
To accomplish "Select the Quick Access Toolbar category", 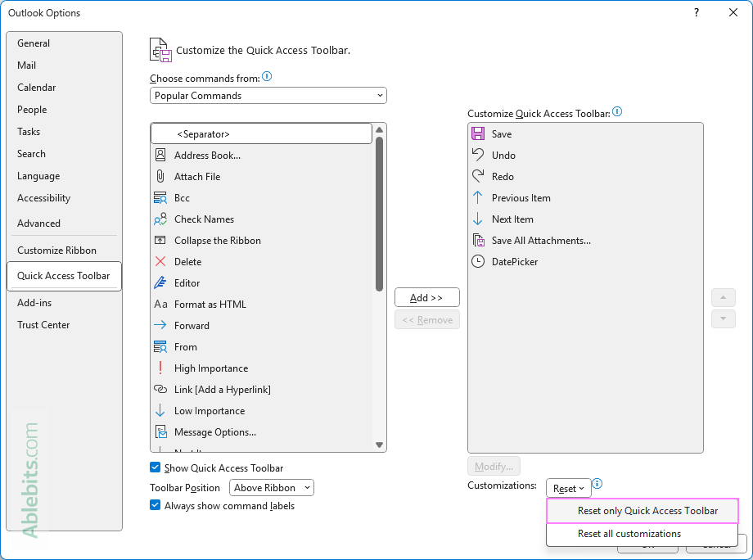I will coord(64,276).
